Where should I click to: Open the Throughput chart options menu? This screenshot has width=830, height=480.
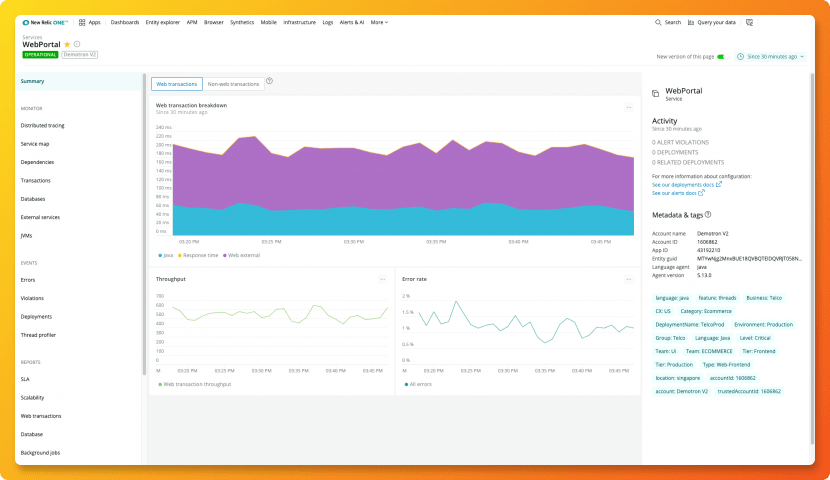tap(383, 279)
